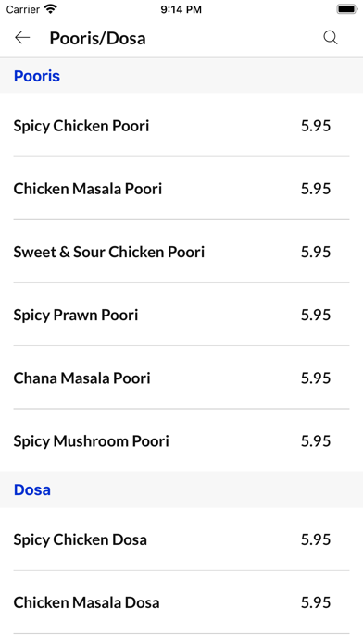This screenshot has width=363, height=644.
Task: Open Chana Masala Poori item
Action: [x=181, y=378]
